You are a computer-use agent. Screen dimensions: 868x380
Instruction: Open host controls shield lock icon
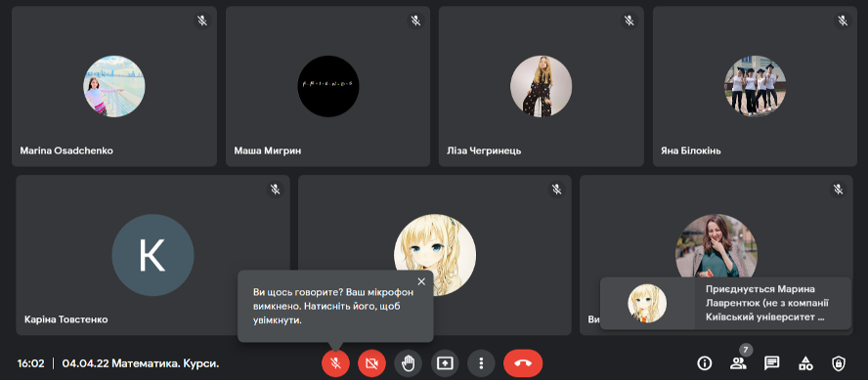[x=839, y=363]
